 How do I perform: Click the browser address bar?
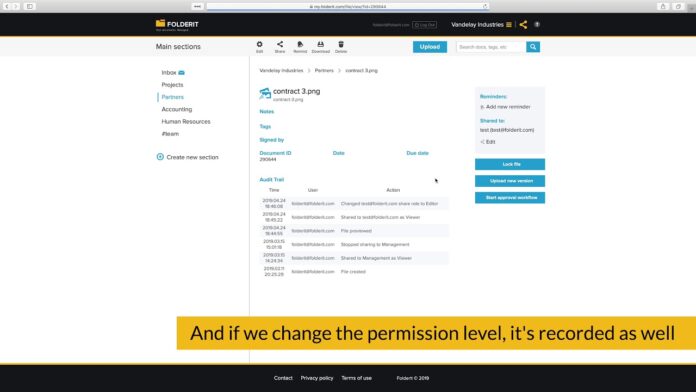(348, 6)
